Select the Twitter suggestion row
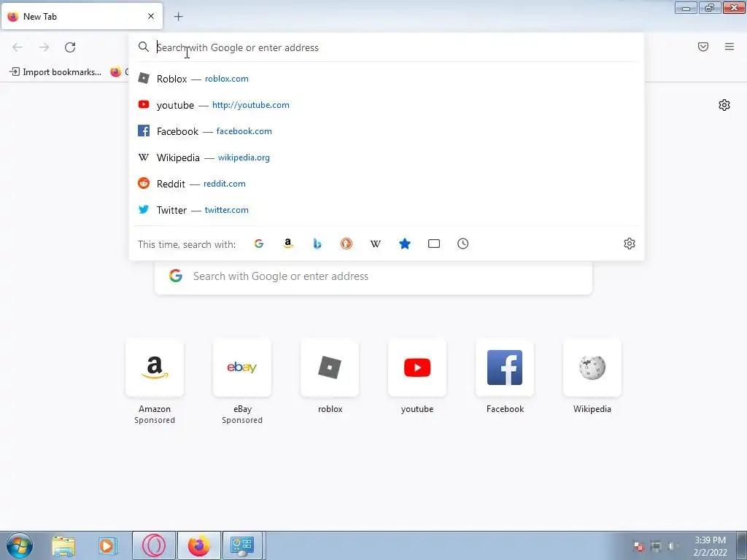747x560 pixels. point(387,209)
